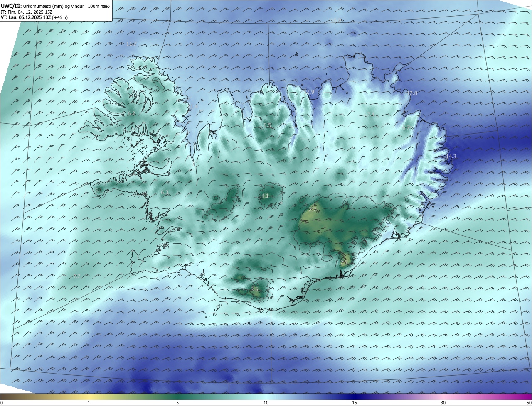Click the 11.4 value label over Húnaflói bay
The image size is (532, 406).
pyautogui.click(x=192, y=107)
